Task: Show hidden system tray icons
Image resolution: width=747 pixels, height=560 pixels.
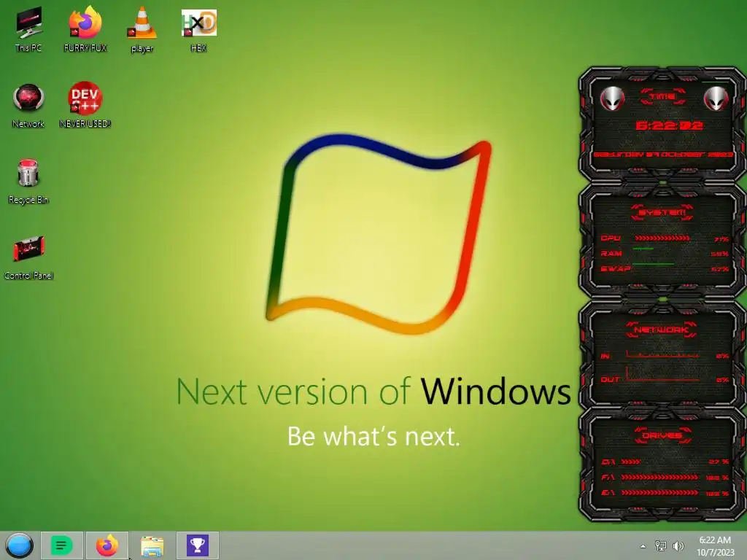Action: click(643, 546)
